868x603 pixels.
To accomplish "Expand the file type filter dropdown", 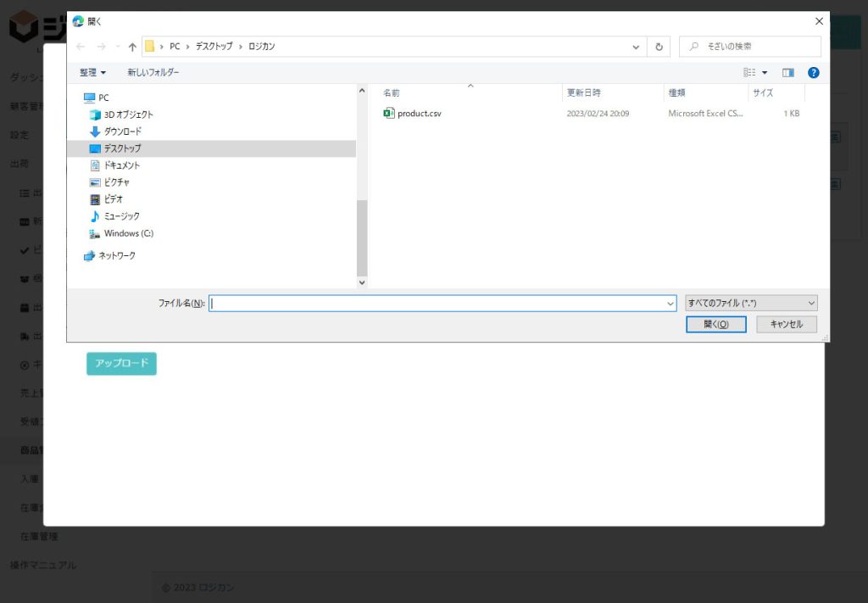I will pyautogui.click(x=751, y=303).
